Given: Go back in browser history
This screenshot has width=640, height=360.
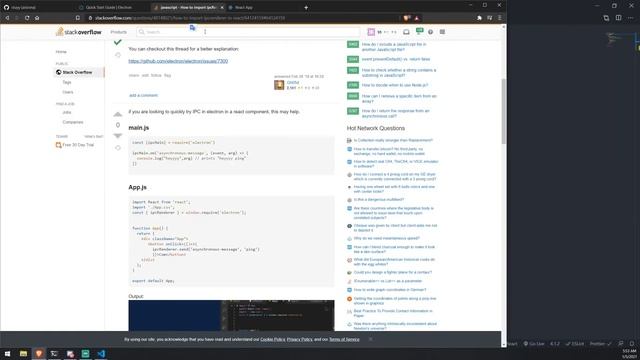Looking at the screenshot, I should coord(7,18).
